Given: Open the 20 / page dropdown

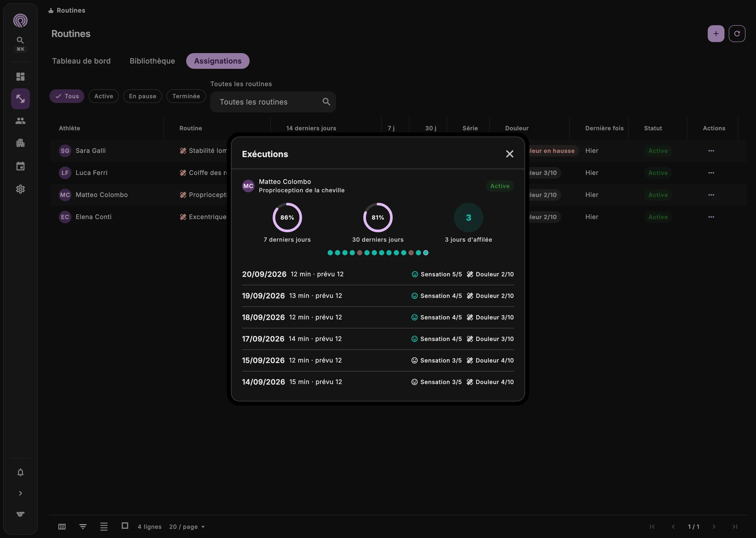Looking at the screenshot, I should [187, 527].
